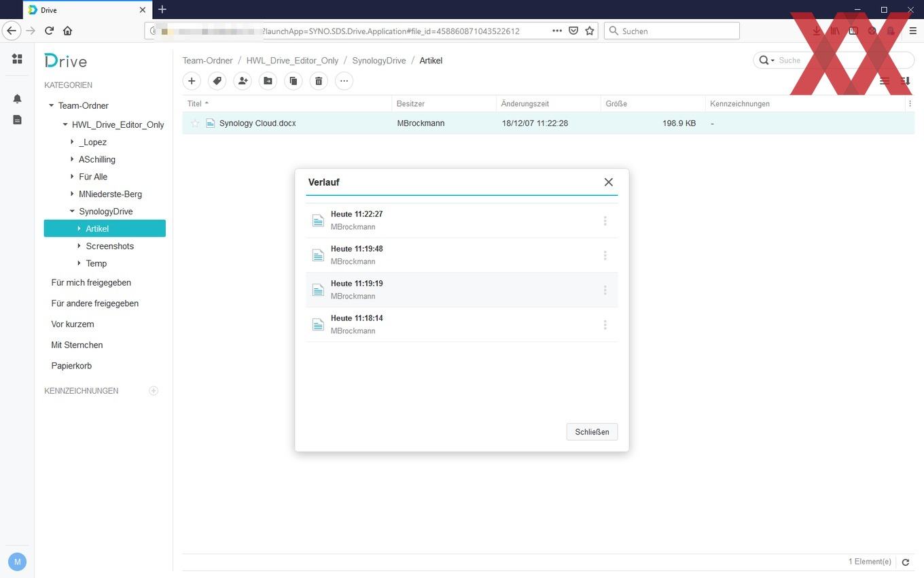Go to browser home page
Image resolution: width=924 pixels, height=578 pixels.
(67, 31)
